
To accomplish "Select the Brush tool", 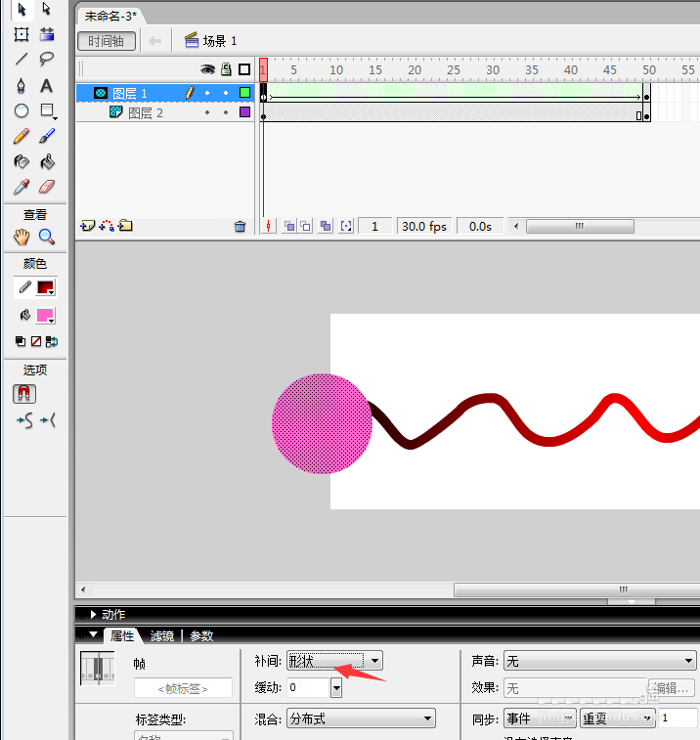I will coord(47,137).
